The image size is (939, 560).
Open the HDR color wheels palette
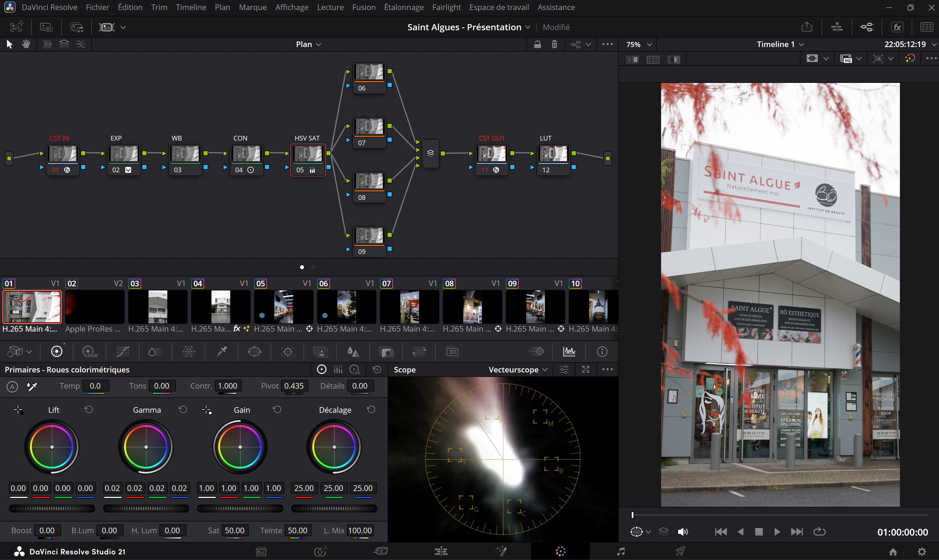pos(90,352)
